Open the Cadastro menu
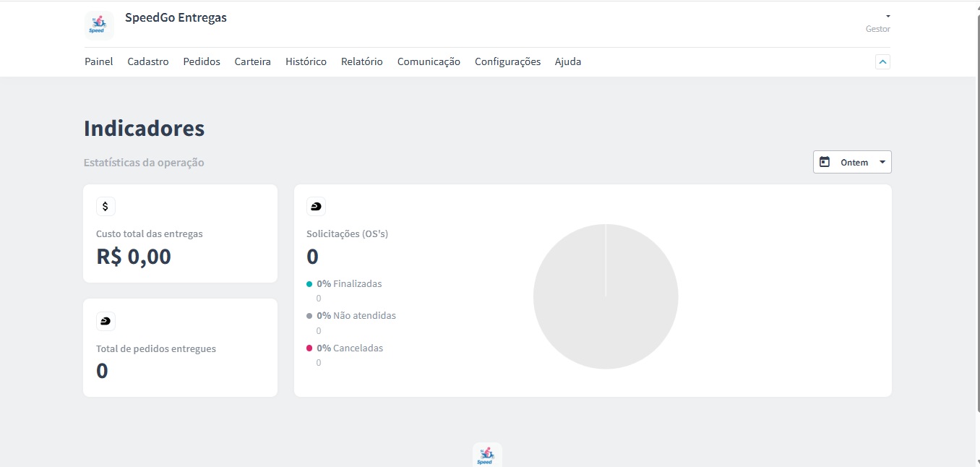The width and height of the screenshot is (980, 467). click(148, 62)
